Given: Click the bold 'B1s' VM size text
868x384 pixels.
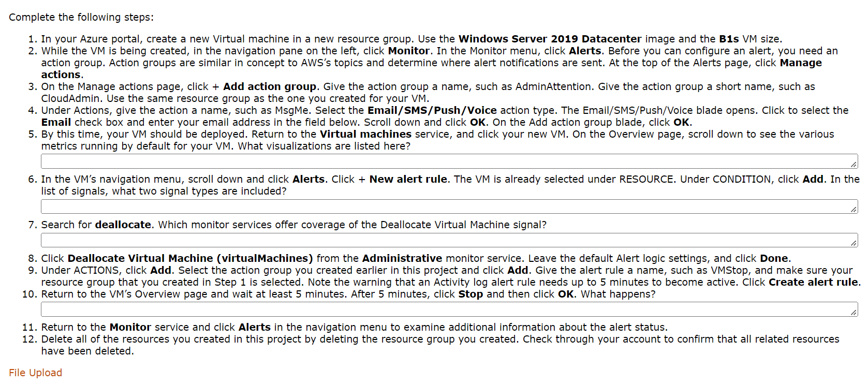Looking at the screenshot, I should coord(729,39).
